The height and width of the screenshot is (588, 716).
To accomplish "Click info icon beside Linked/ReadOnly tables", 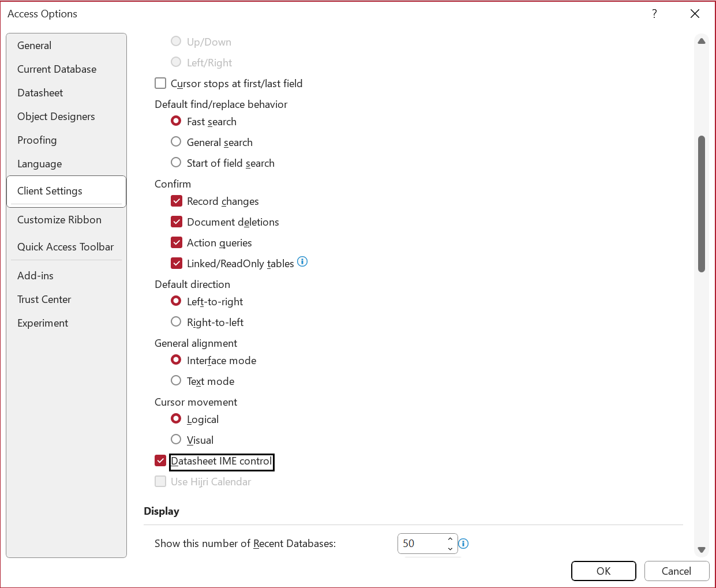I will [x=302, y=261].
